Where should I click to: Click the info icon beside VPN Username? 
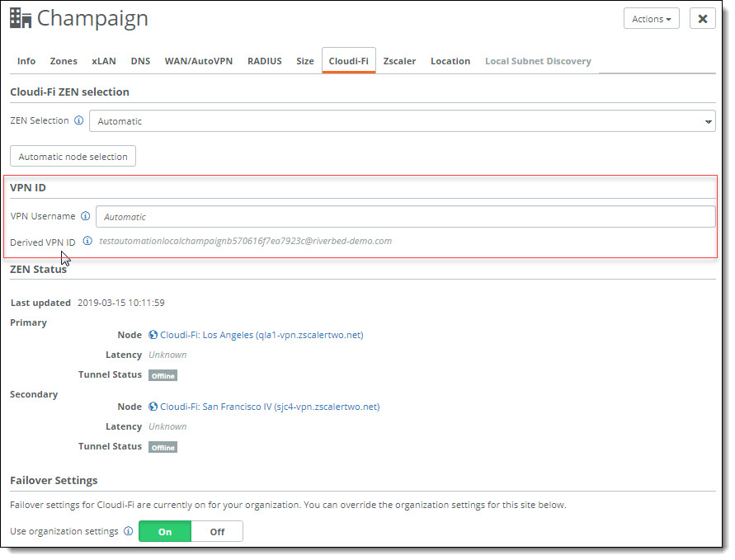tap(85, 216)
